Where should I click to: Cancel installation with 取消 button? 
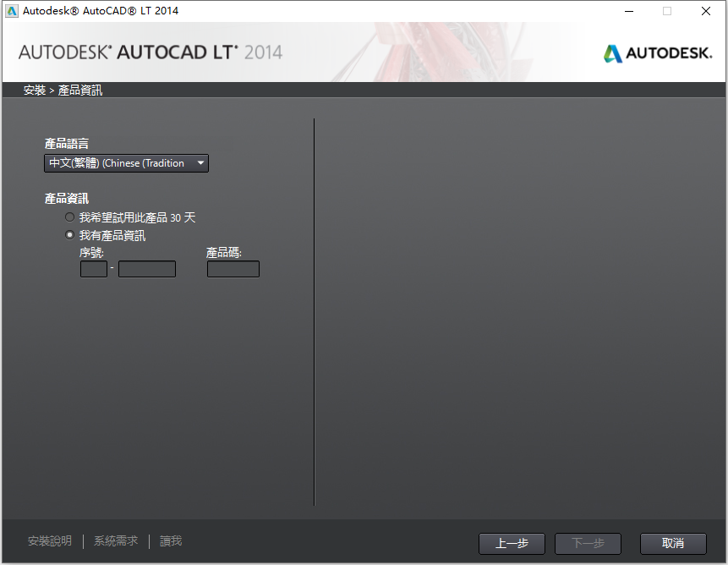(673, 543)
